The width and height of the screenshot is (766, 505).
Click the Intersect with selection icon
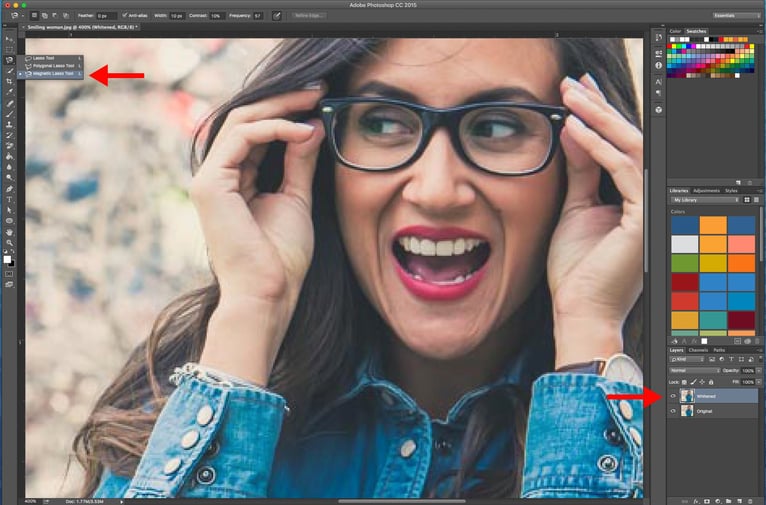coord(65,16)
